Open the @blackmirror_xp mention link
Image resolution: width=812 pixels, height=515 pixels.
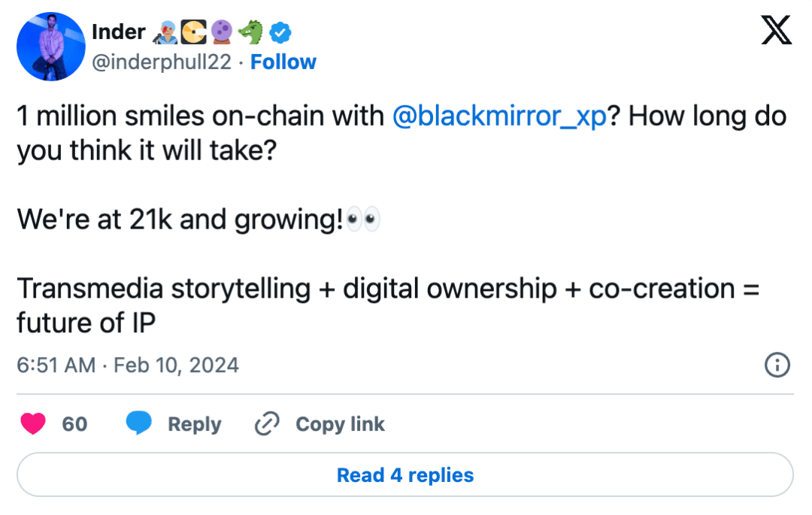(x=499, y=117)
